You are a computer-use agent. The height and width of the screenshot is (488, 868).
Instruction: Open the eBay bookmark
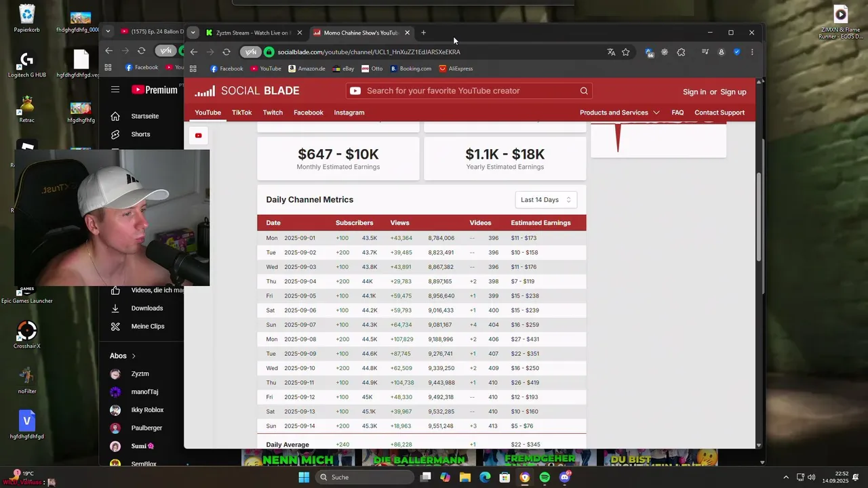point(343,68)
